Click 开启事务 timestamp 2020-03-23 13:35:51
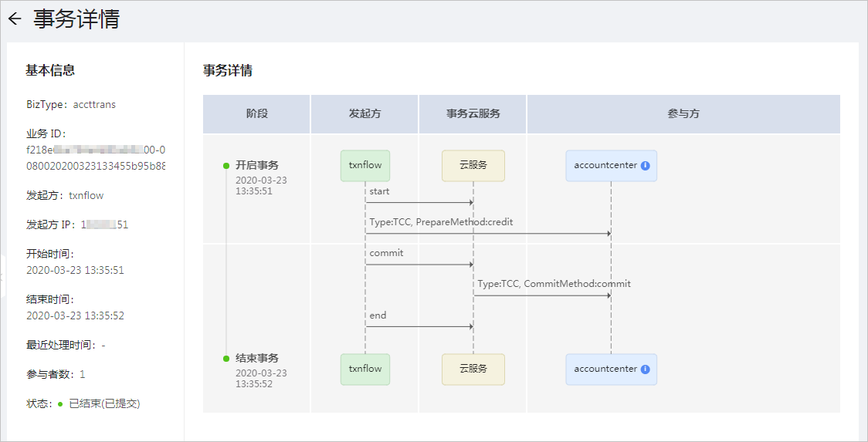The width and height of the screenshot is (868, 442). click(x=261, y=187)
